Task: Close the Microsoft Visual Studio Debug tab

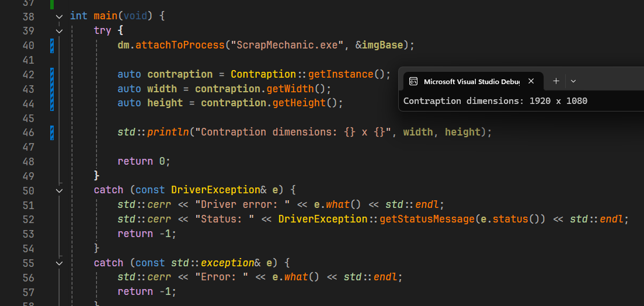Action: [531, 81]
